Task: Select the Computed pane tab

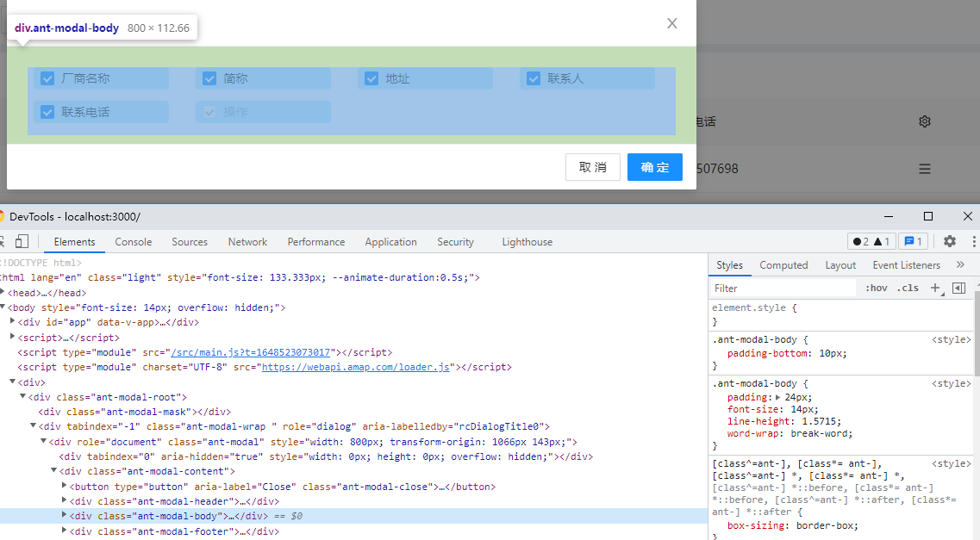Action: [783, 265]
